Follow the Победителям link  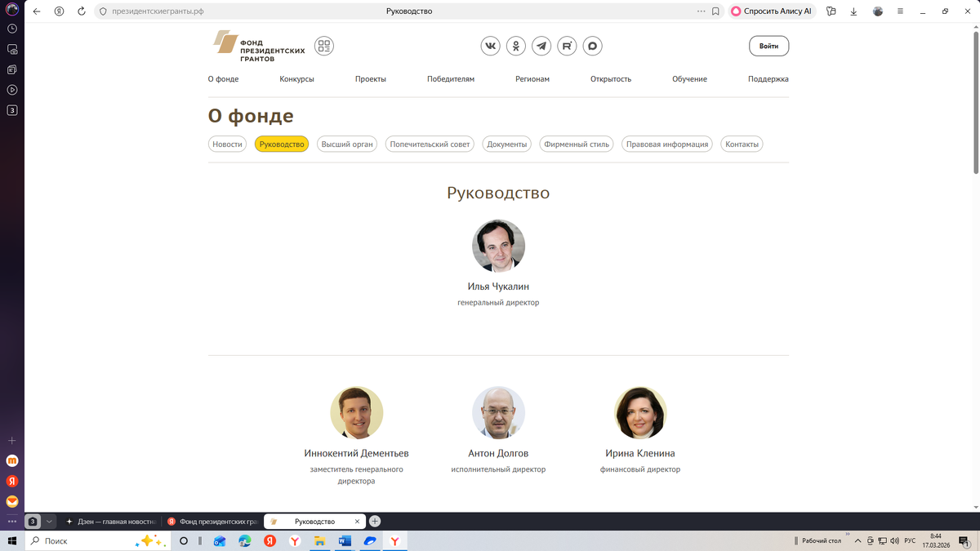[x=450, y=78]
